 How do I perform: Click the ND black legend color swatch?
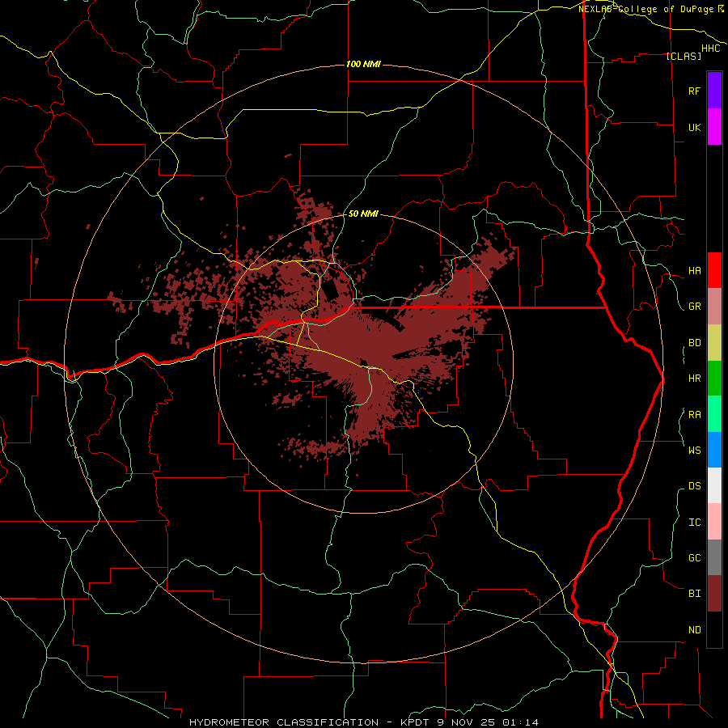pos(714,629)
